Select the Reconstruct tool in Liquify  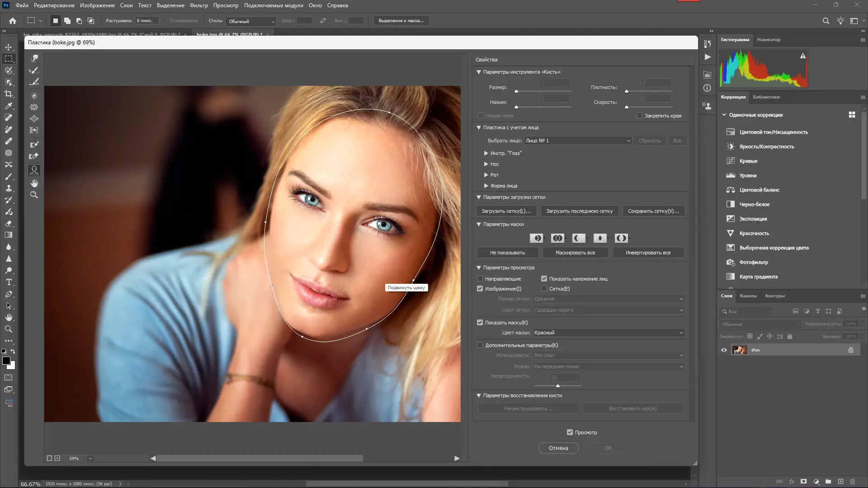[34, 70]
